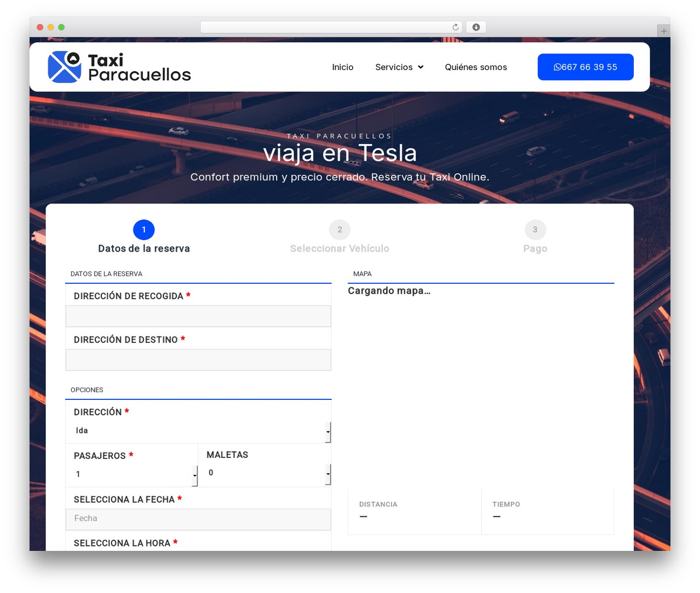700x593 pixels.
Task: Click the macOS window minimize yellow button
Action: click(51, 27)
